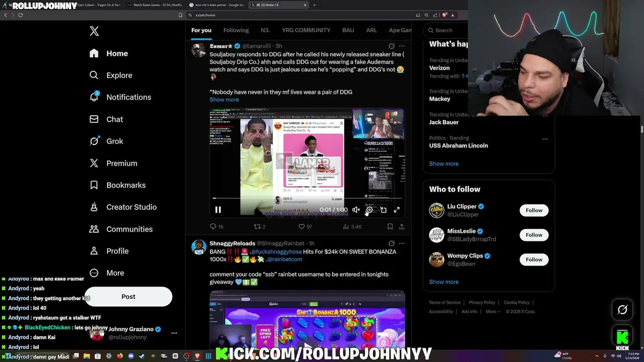Enter fullscreen on the video
The height and width of the screenshot is (362, 644).
click(396, 210)
